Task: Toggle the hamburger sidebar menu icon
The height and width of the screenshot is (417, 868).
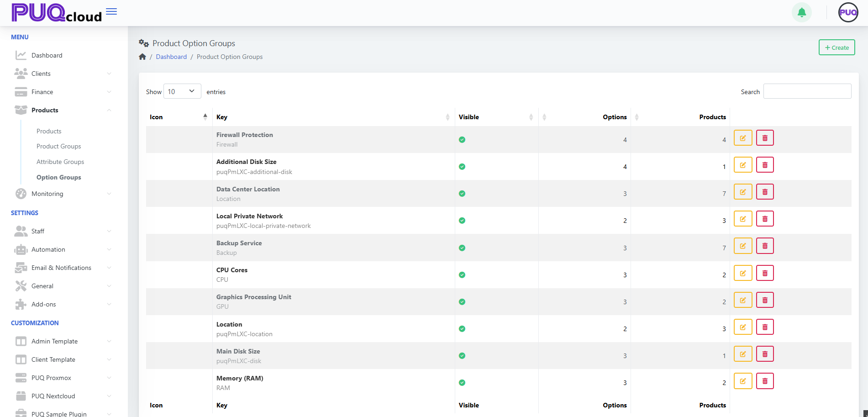Action: [111, 11]
